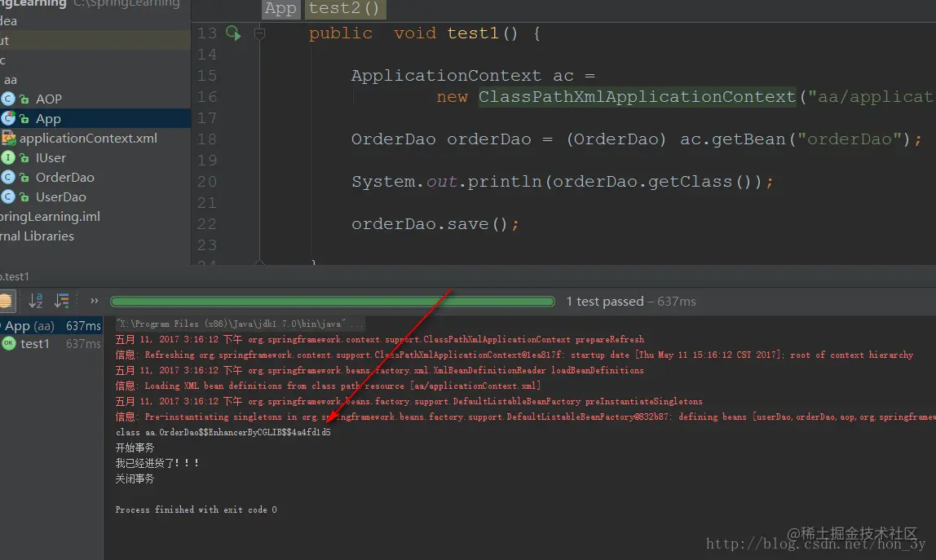Click the AOP class icon
Image resolution: width=936 pixels, height=560 pixels.
[8, 99]
